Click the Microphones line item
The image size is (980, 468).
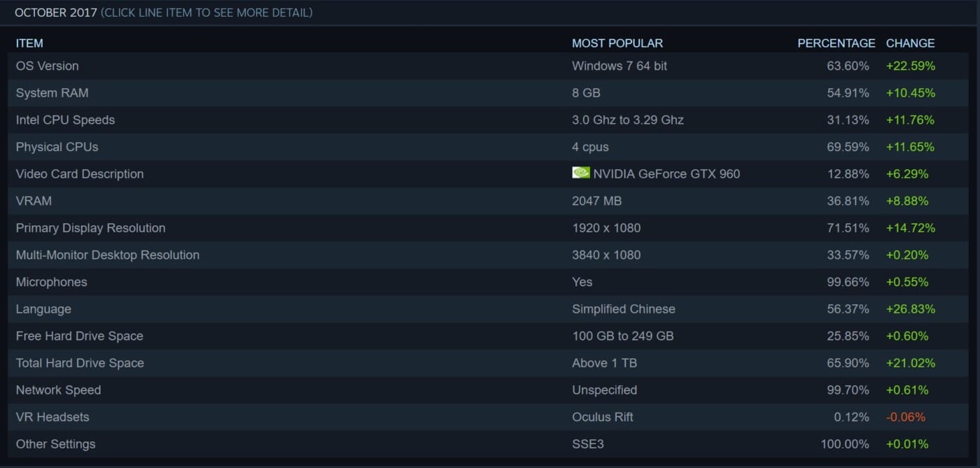[x=52, y=282]
